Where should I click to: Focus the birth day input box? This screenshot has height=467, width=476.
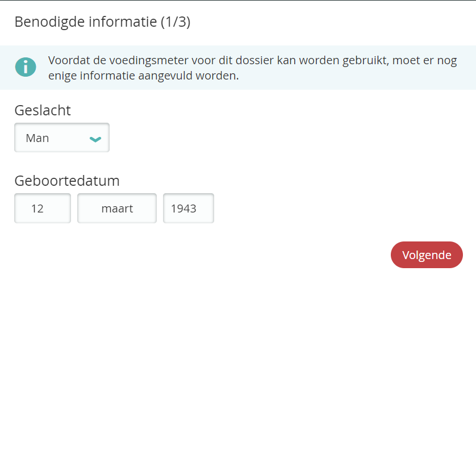(x=43, y=209)
